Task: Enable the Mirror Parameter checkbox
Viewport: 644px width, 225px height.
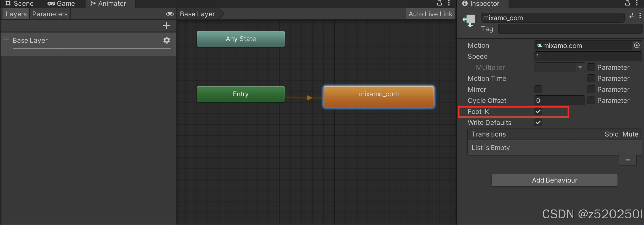Action: pos(591,89)
